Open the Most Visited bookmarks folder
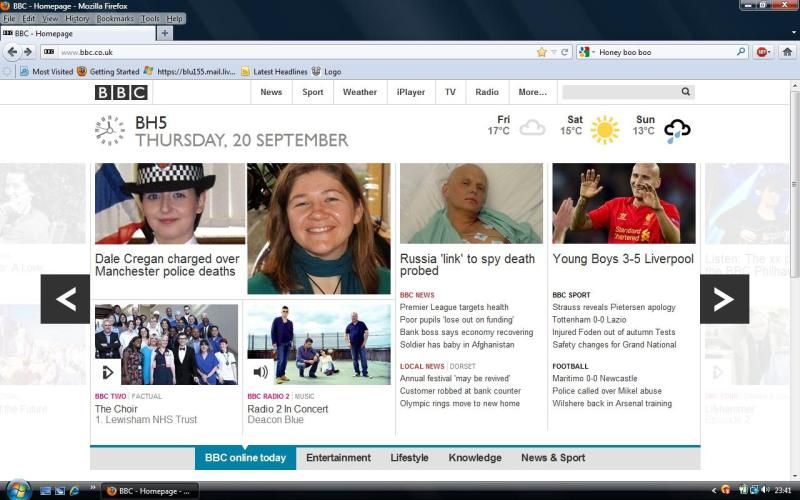This screenshot has width=800, height=500. click(46, 71)
